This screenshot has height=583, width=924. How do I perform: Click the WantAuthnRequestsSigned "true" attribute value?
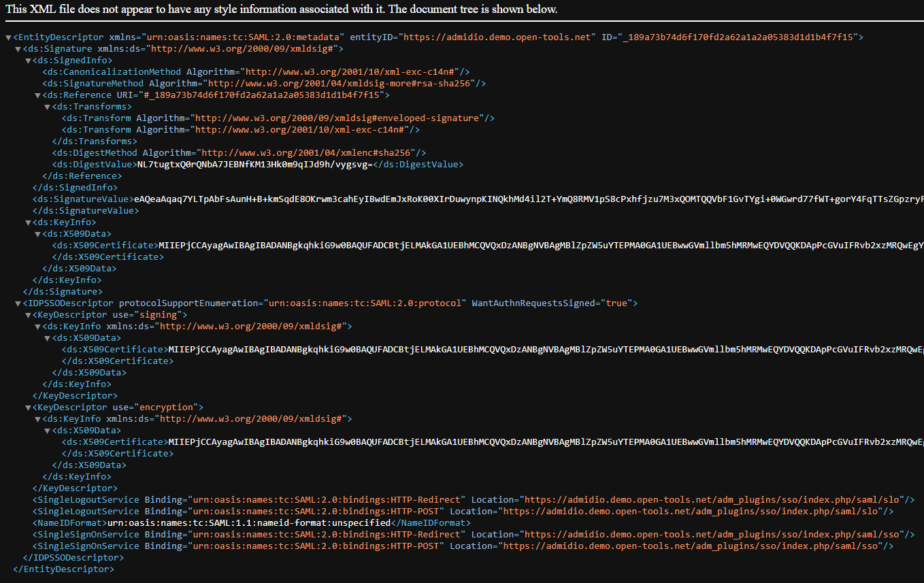[616, 303]
